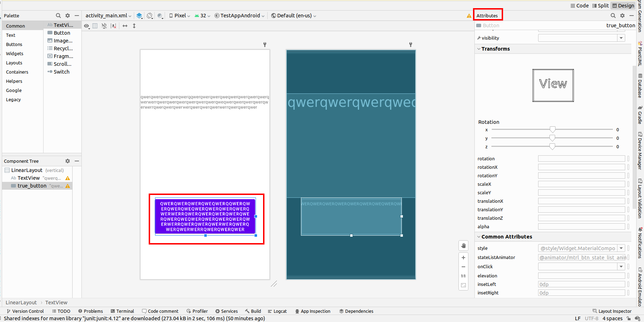
Task: Switch to Code view
Action: click(x=580, y=6)
